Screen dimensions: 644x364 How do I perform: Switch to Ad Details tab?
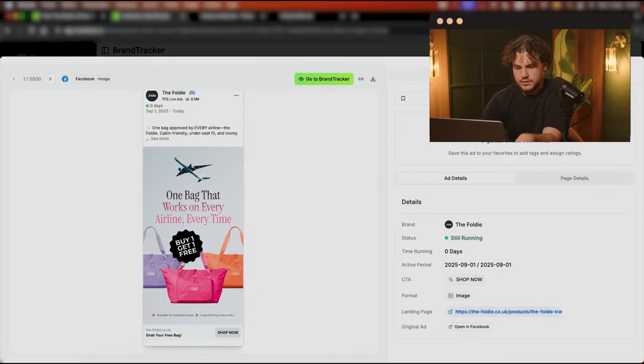tap(455, 178)
